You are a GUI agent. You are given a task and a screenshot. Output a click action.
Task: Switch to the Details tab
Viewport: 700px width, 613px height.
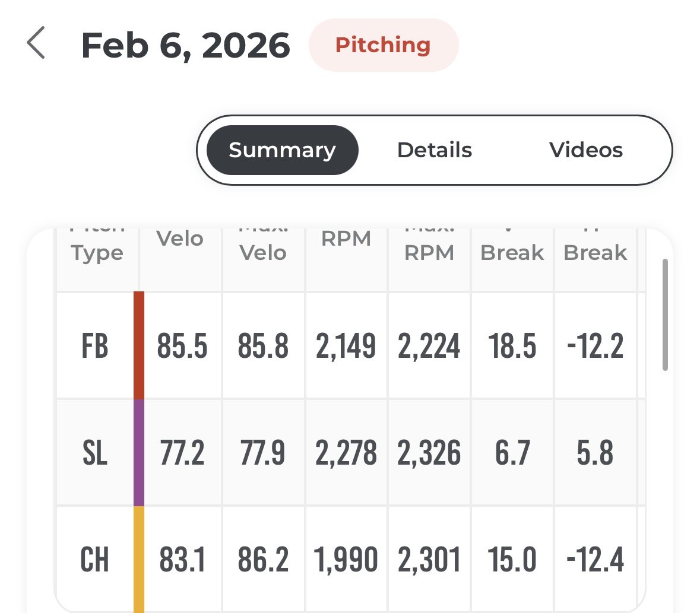click(435, 150)
